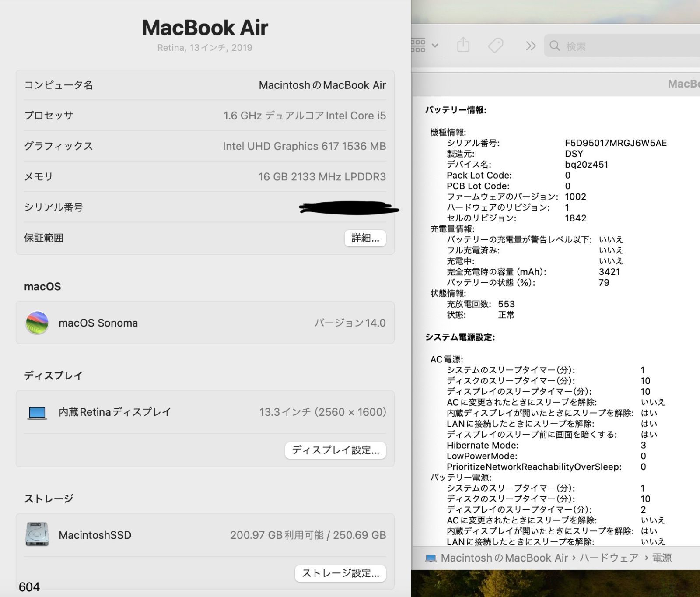The height and width of the screenshot is (597, 700).
Task: Click the laptop icon in the breadcrumb bar
Action: pyautogui.click(x=431, y=558)
